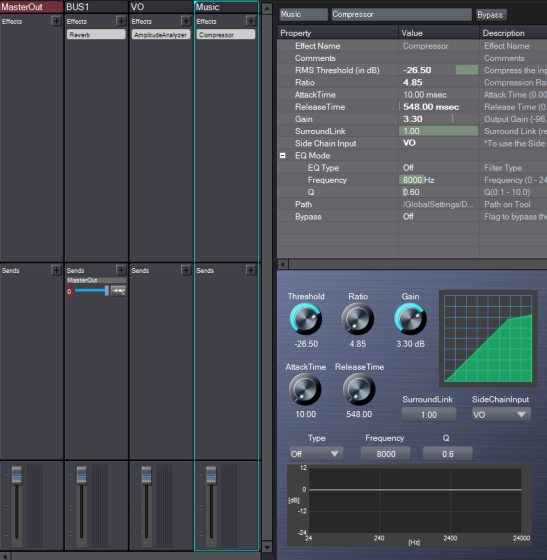This screenshot has width=547, height=560.
Task: Click the Q 0.60 value cell
Action: [438, 192]
